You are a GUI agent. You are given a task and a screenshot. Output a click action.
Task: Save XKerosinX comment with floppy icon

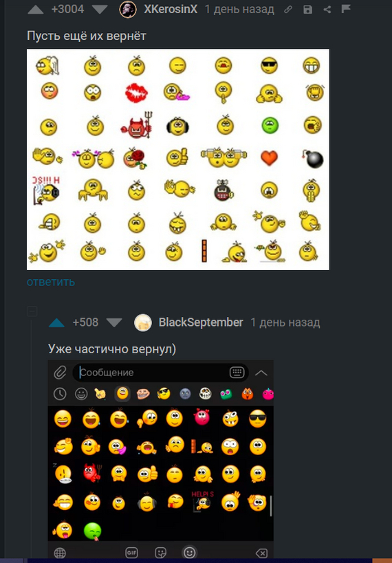tap(307, 10)
